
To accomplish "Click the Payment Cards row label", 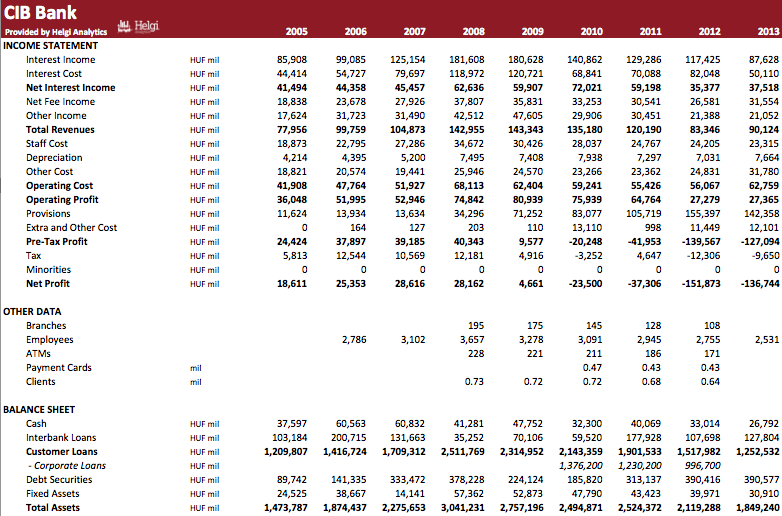I will 58,367.
